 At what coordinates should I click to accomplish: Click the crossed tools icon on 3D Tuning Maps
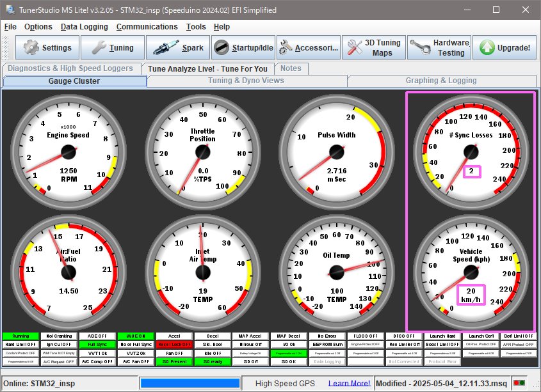(354, 47)
